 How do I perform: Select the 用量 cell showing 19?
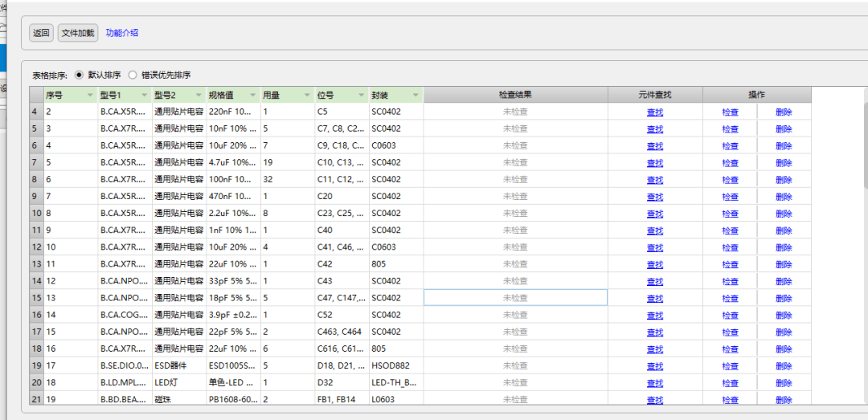(288, 163)
